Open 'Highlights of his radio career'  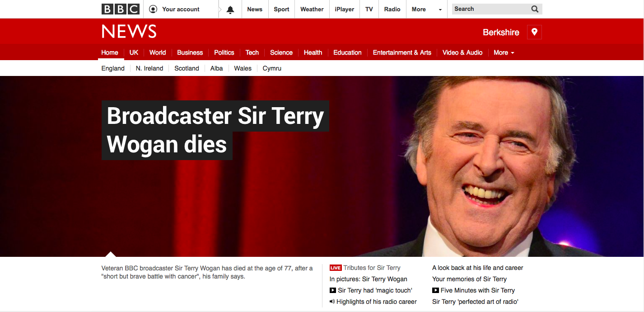click(x=377, y=302)
